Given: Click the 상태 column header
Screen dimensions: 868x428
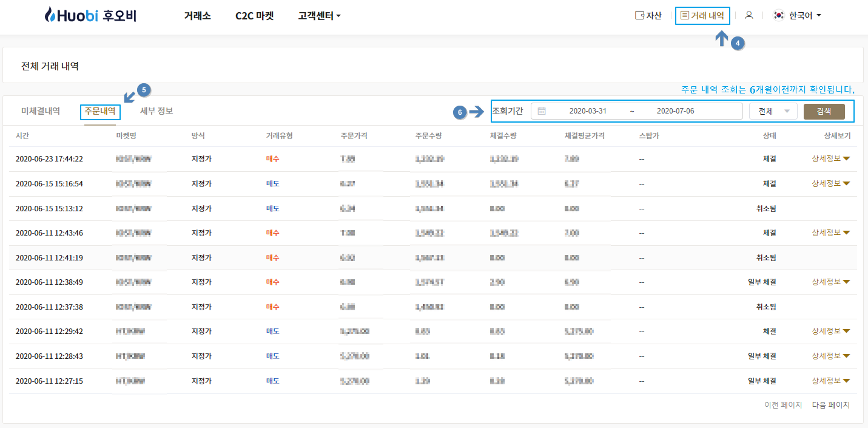Looking at the screenshot, I should point(769,135).
